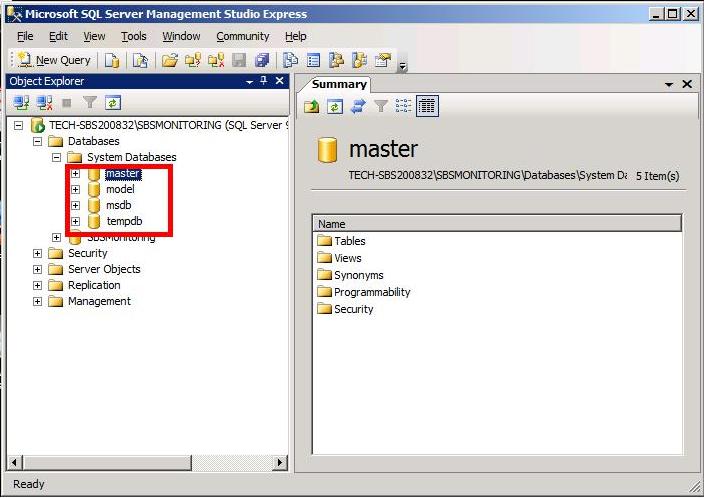Select the Synonyms folder in Summary list

point(350,275)
